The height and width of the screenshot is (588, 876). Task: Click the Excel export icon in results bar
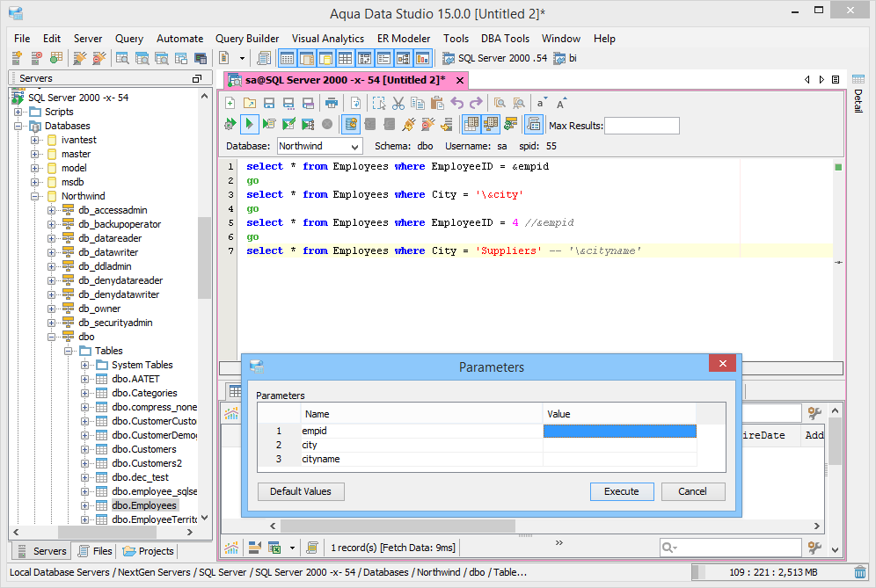274,548
